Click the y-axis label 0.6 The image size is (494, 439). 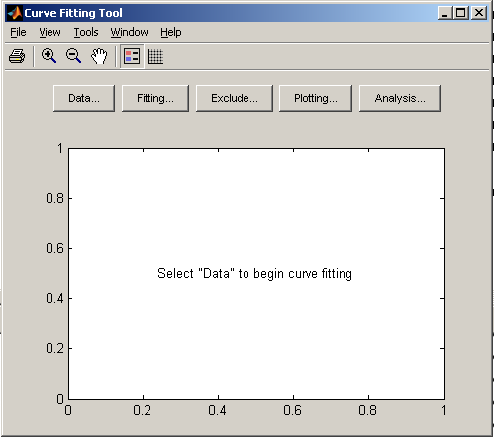[55, 248]
